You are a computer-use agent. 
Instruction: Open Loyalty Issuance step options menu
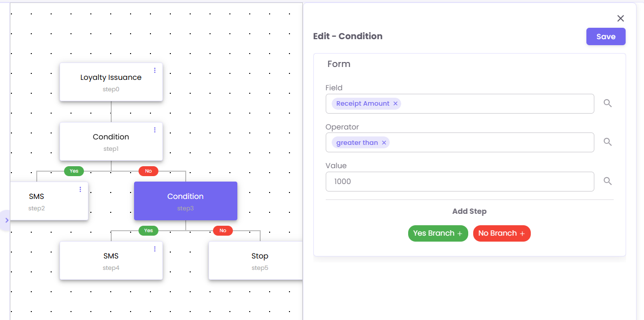coord(155,70)
